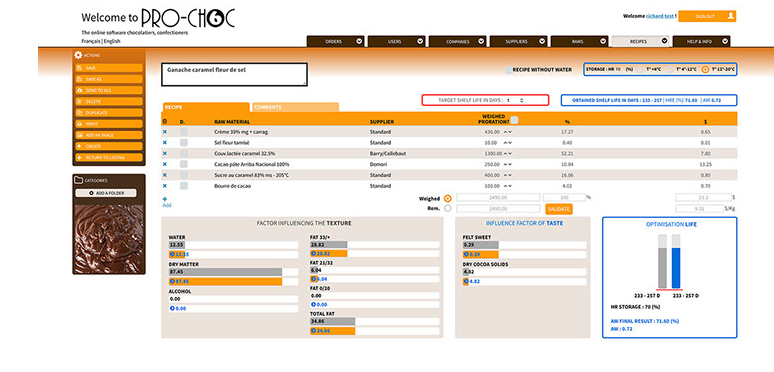Click the user profile icon on Sign Out
The height and width of the screenshot is (372, 774).
[731, 16]
